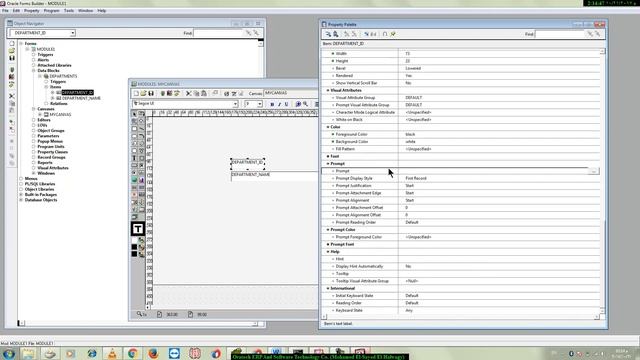
Task: Select the large Text tool button
Action: (x=138, y=229)
